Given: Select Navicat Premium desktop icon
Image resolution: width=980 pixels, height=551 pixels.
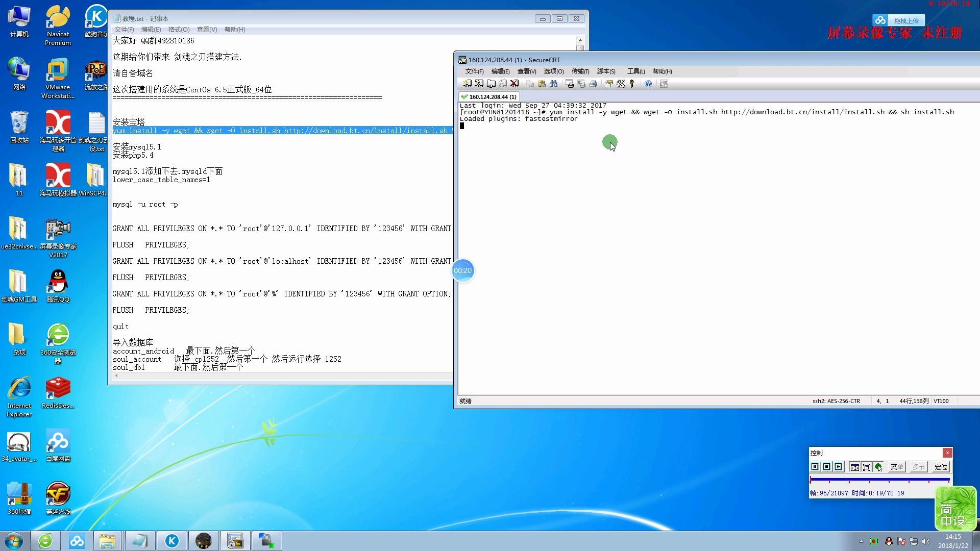Looking at the screenshot, I should [x=58, y=26].
